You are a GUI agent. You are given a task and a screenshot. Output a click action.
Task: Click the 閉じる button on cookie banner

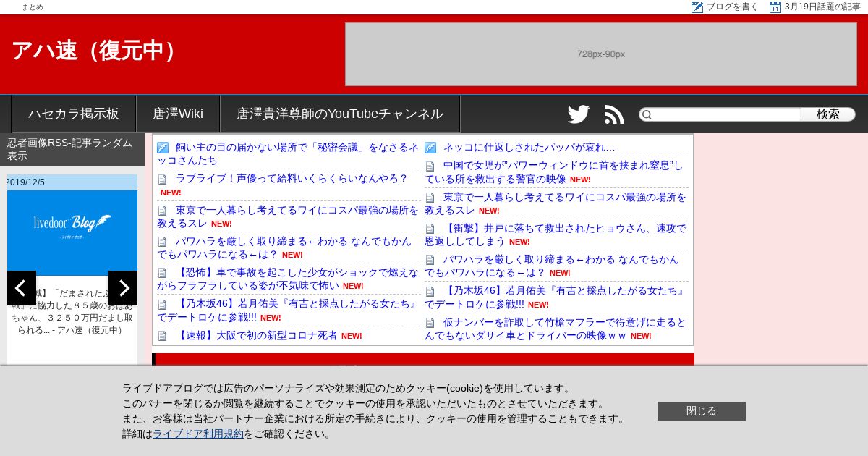click(x=702, y=411)
